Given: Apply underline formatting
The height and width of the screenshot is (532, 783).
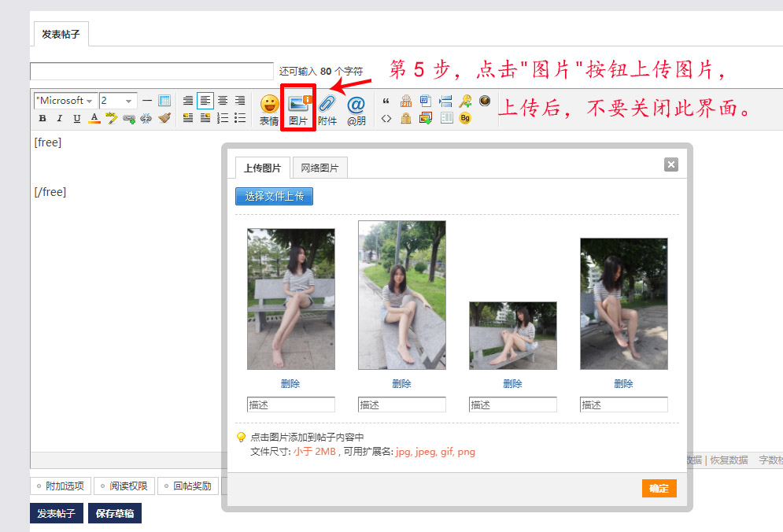Looking at the screenshot, I should 76,119.
